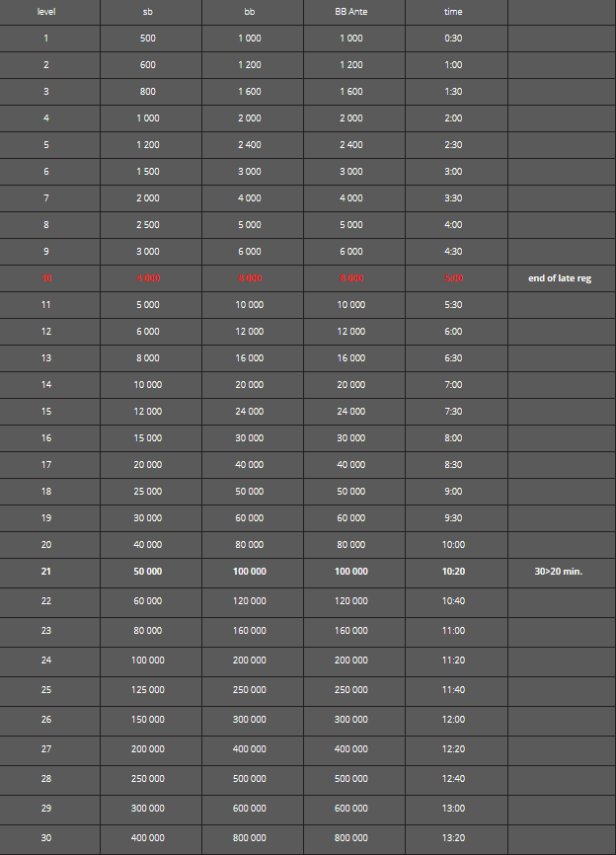The width and height of the screenshot is (616, 855).
Task: Select the 'end of late reg' note
Action: tap(560, 278)
